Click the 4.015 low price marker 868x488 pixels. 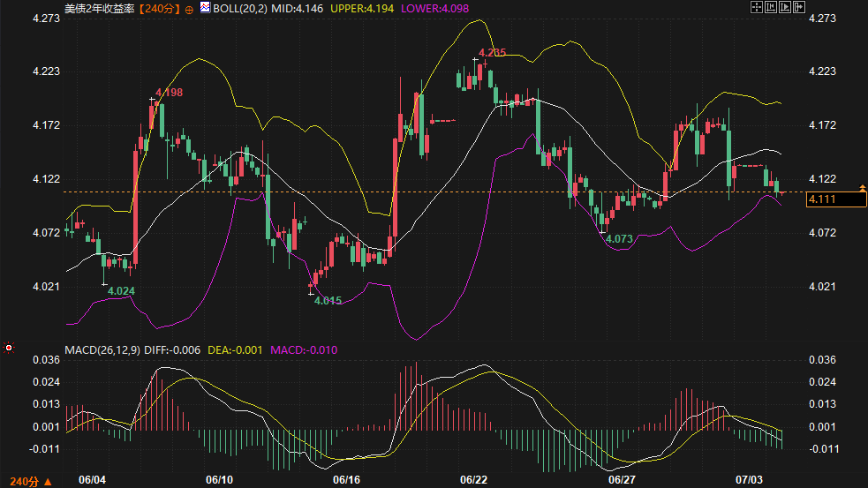click(x=328, y=300)
